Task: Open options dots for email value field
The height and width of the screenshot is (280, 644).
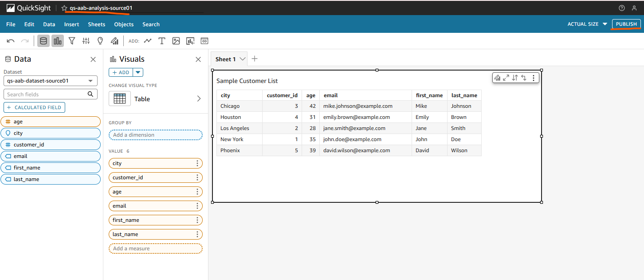Action: (x=197, y=206)
